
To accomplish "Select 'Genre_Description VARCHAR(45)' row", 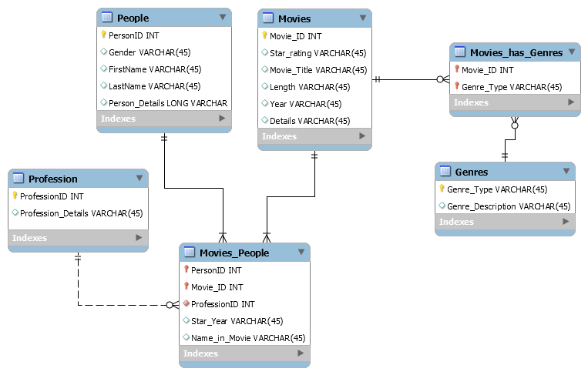I will pyautogui.click(x=505, y=206).
